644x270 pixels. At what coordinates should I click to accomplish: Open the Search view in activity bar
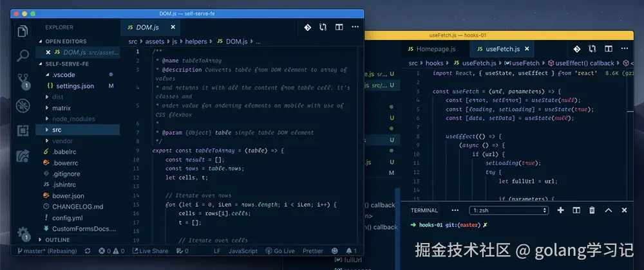coord(23,55)
